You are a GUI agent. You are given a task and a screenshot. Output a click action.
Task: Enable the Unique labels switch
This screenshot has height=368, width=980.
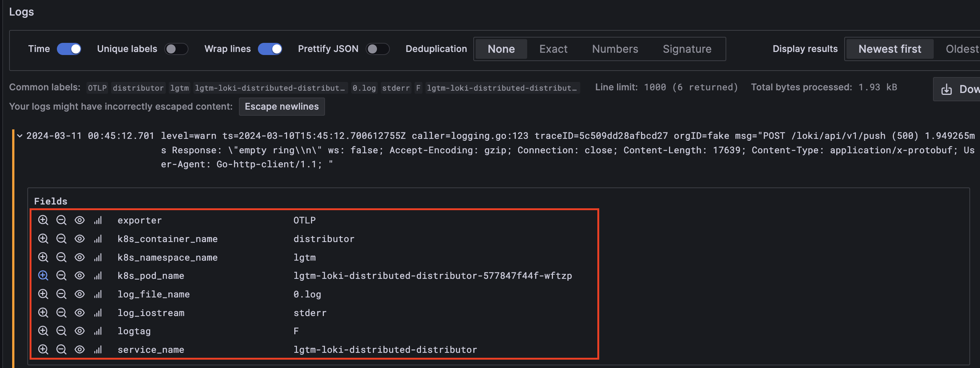[176, 49]
